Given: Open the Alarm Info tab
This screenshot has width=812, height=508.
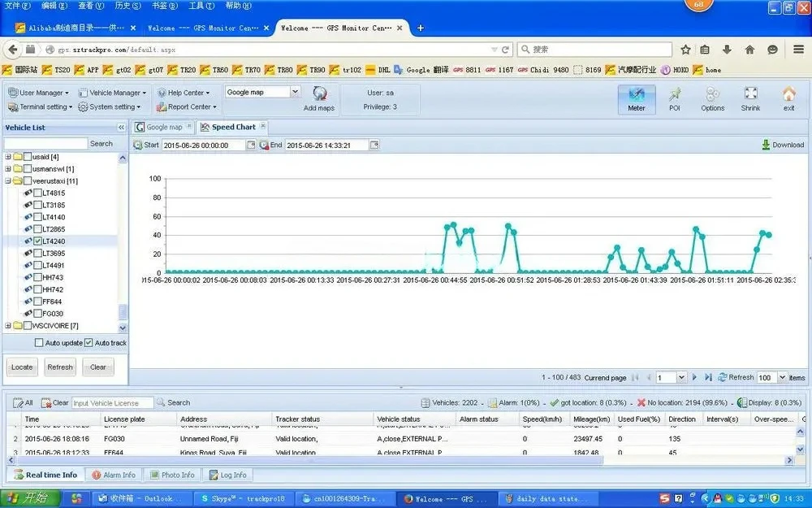Looking at the screenshot, I should click(x=113, y=475).
